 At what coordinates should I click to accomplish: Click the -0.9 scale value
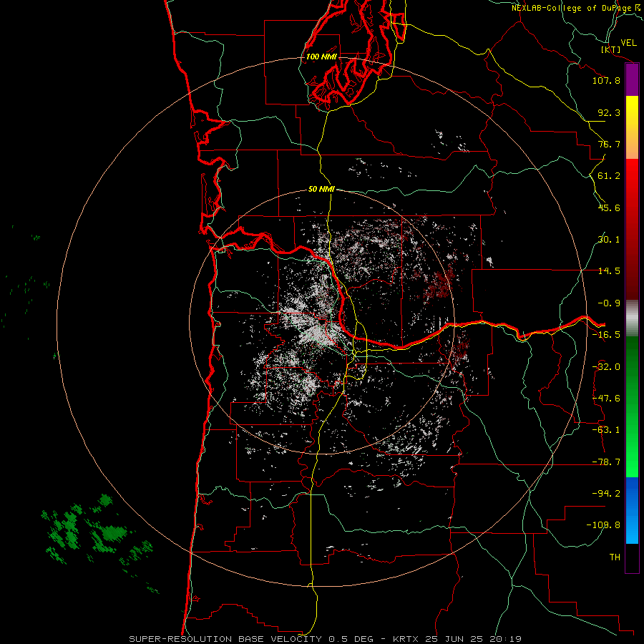click(609, 303)
